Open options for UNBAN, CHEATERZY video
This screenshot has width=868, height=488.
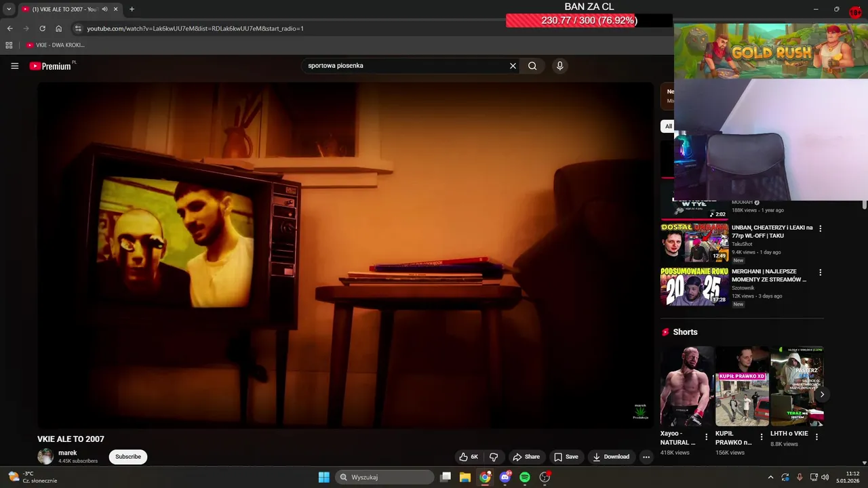point(821,229)
